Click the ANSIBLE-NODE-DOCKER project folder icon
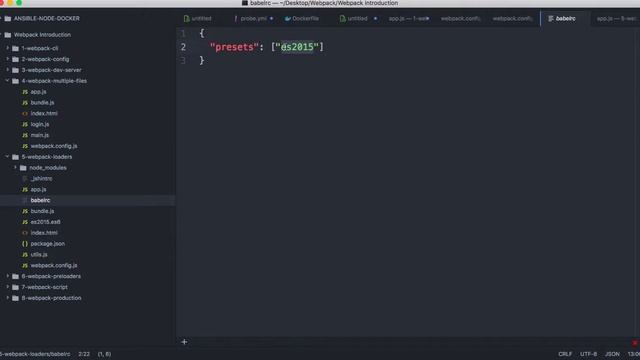Screen dimensions: 640x360 pyautogui.click(x=8, y=19)
